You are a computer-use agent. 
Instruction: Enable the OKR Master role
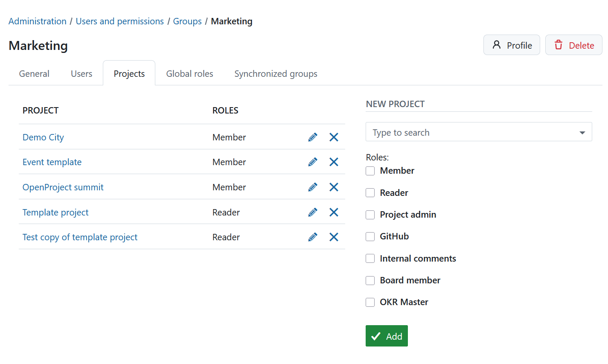pyautogui.click(x=370, y=302)
